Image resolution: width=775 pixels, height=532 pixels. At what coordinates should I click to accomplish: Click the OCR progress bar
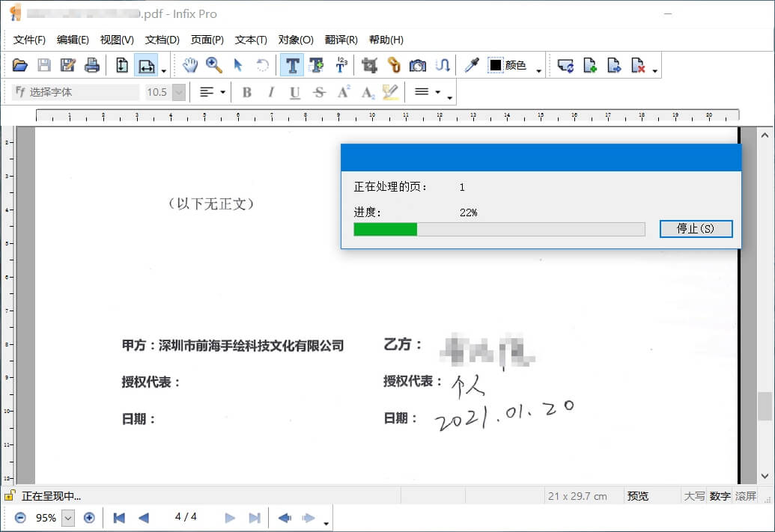point(498,229)
